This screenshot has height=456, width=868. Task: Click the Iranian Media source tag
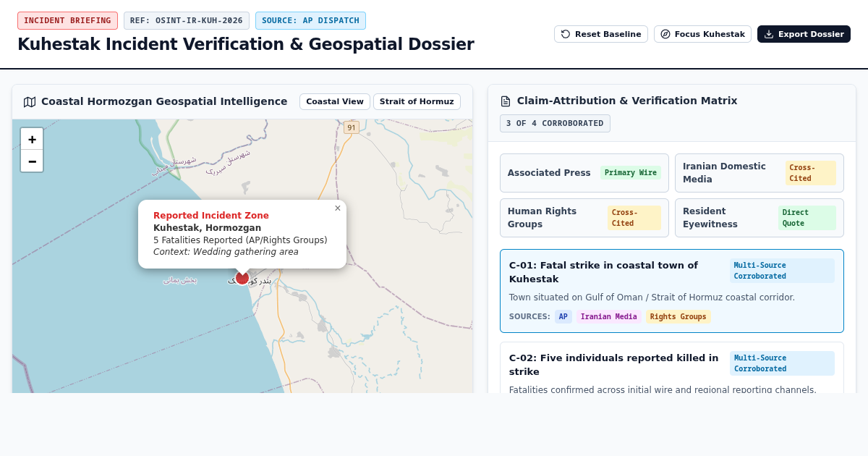[609, 316]
